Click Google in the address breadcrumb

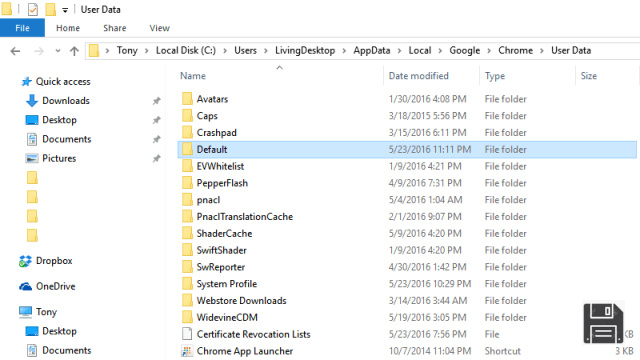pyautogui.click(x=464, y=50)
